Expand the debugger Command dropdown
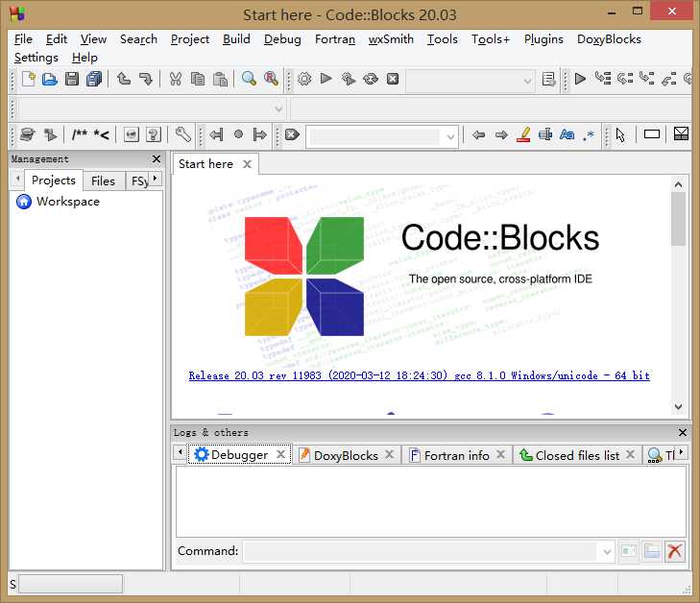Viewport: 700px width, 603px height. (x=607, y=552)
